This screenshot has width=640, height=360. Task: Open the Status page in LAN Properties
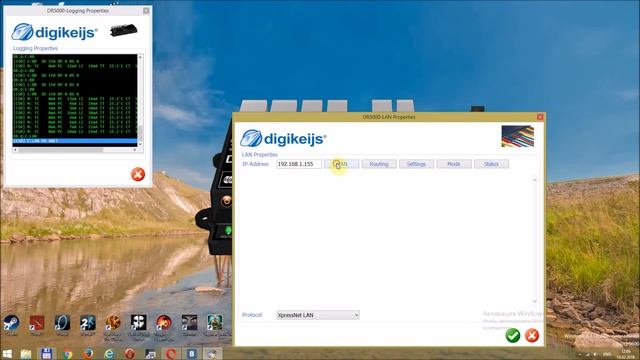point(491,164)
